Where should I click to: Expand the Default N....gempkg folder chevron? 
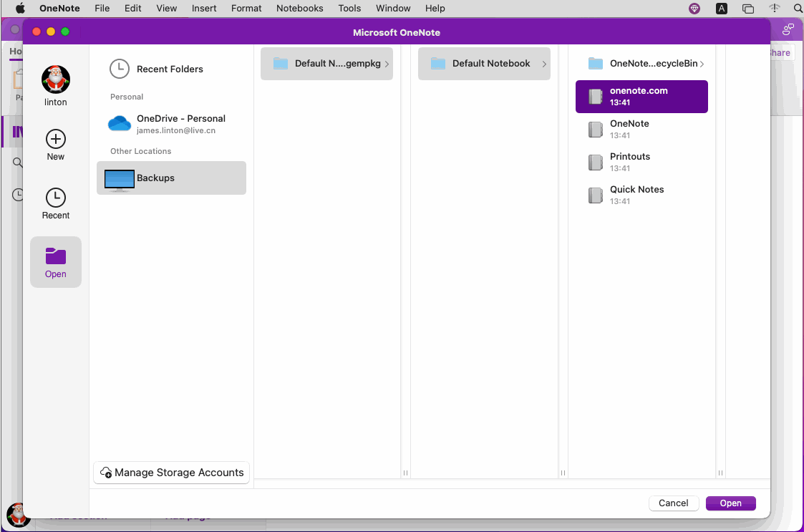point(387,64)
